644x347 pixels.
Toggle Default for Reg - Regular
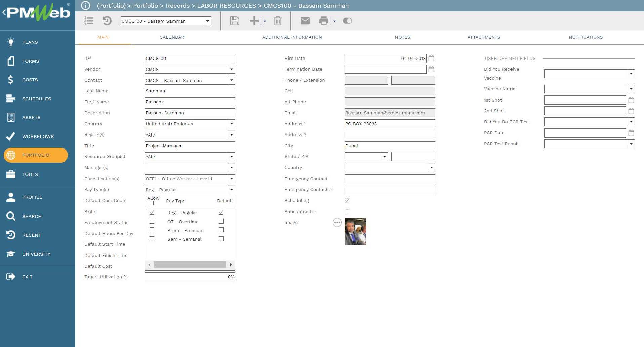[x=221, y=212]
